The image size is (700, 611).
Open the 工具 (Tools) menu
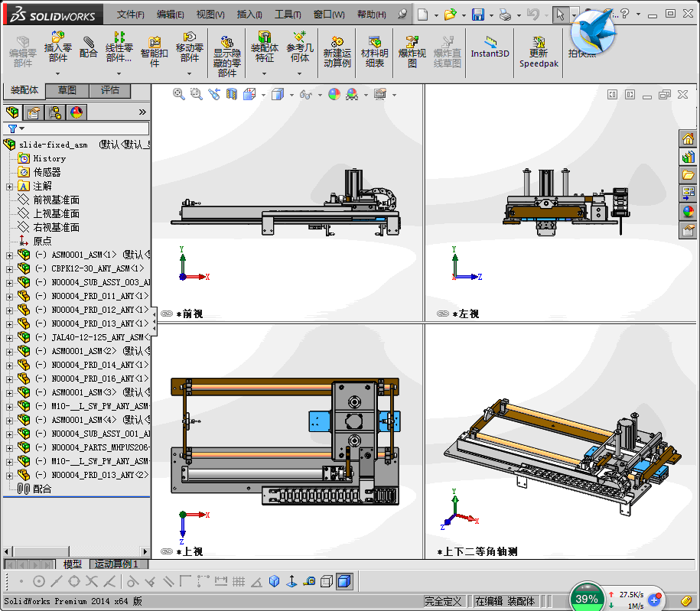[x=288, y=15]
